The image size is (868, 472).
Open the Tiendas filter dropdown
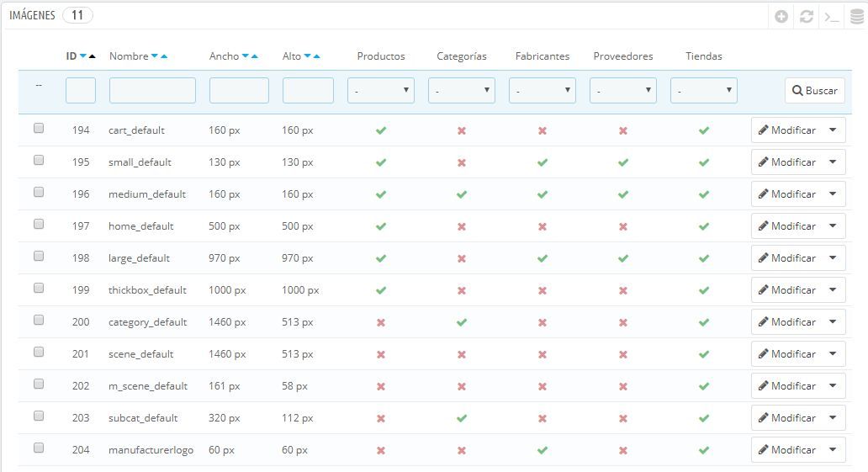click(x=704, y=90)
